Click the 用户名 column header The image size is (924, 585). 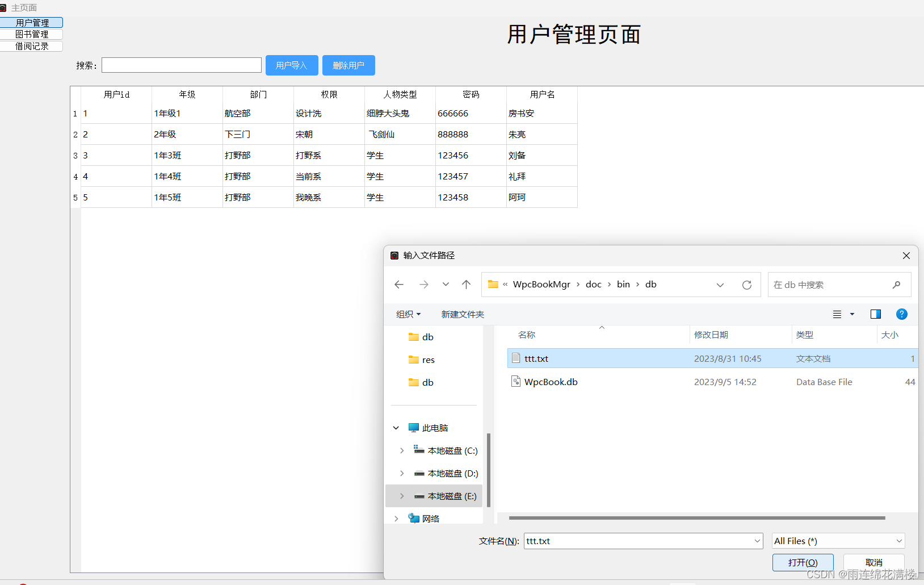click(542, 95)
